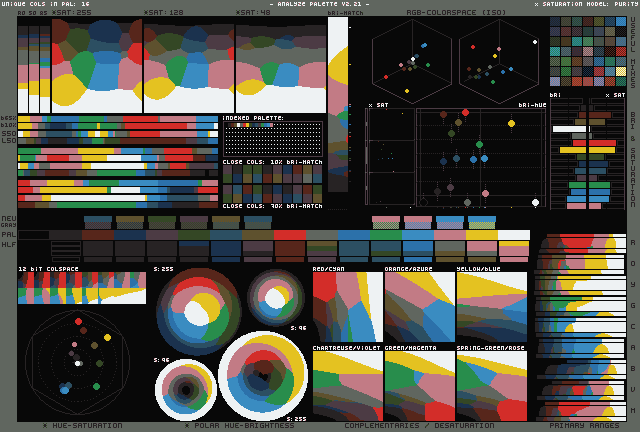Select the Spring-Green/Rose chart
This screenshot has width=640, height=432.
pyautogui.click(x=491, y=386)
